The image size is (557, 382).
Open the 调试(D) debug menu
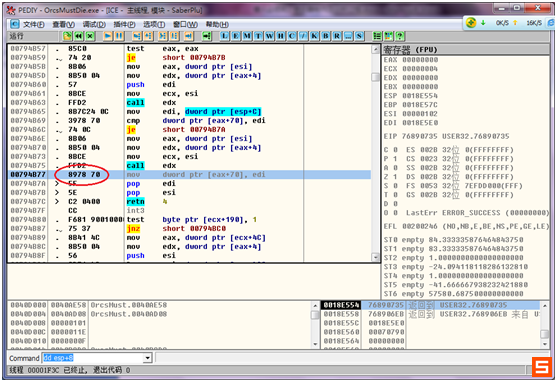click(x=94, y=24)
